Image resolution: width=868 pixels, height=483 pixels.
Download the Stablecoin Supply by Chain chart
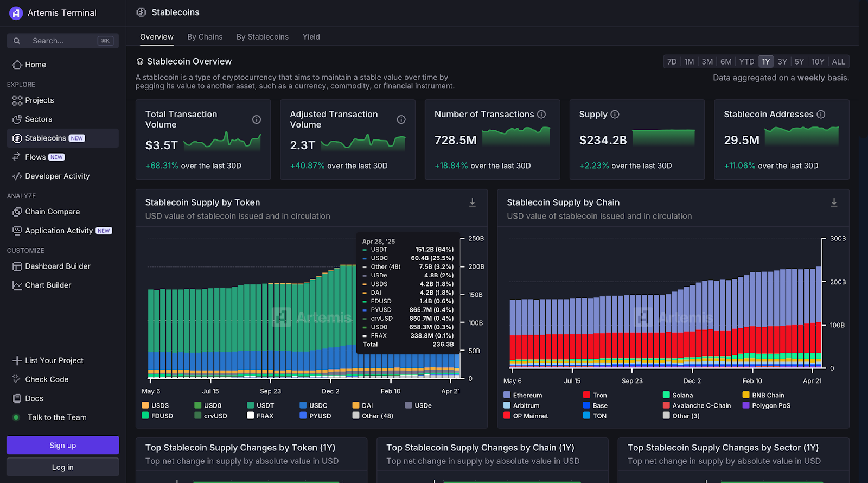pos(834,202)
